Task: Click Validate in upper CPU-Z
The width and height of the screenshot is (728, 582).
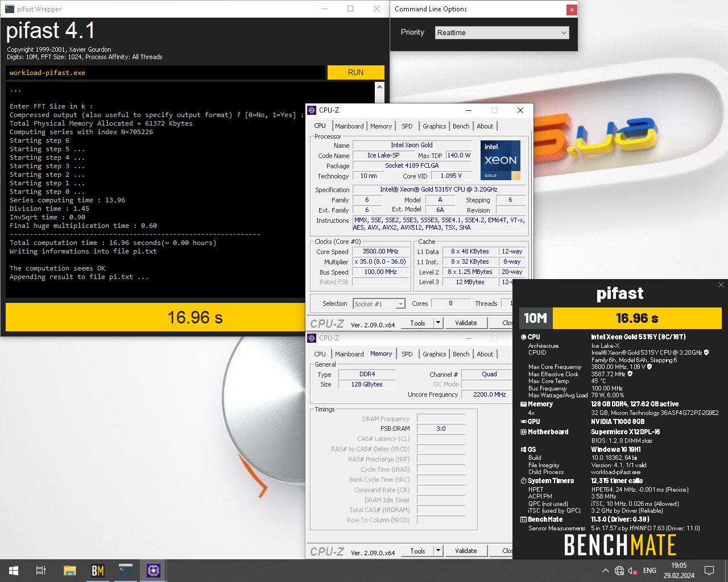Action: (x=466, y=323)
